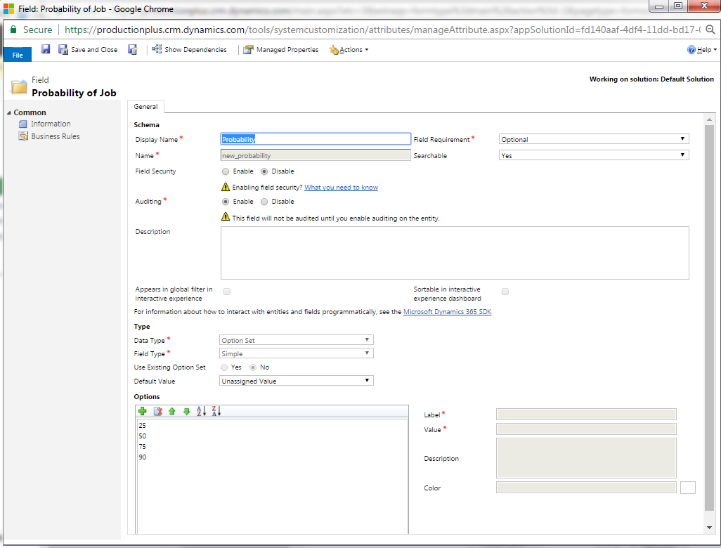This screenshot has height=548, width=721.
Task: Sort options ascending A to Z
Action: (x=201, y=411)
